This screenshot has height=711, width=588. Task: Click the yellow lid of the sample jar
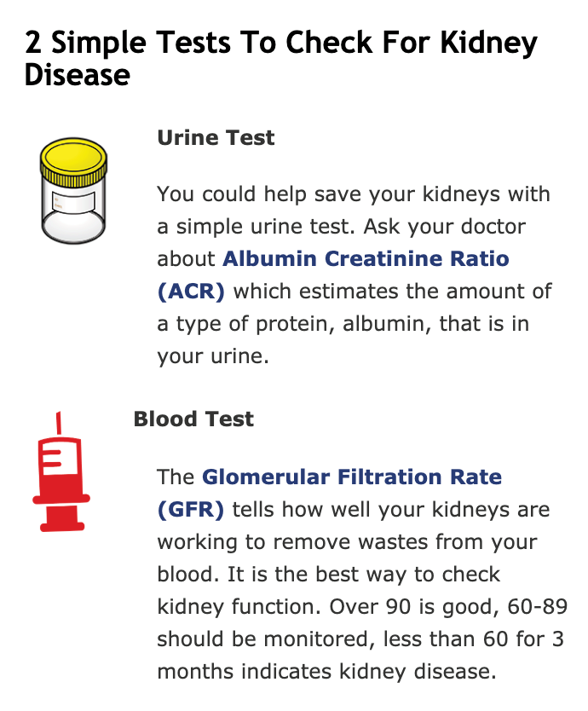[73, 162]
